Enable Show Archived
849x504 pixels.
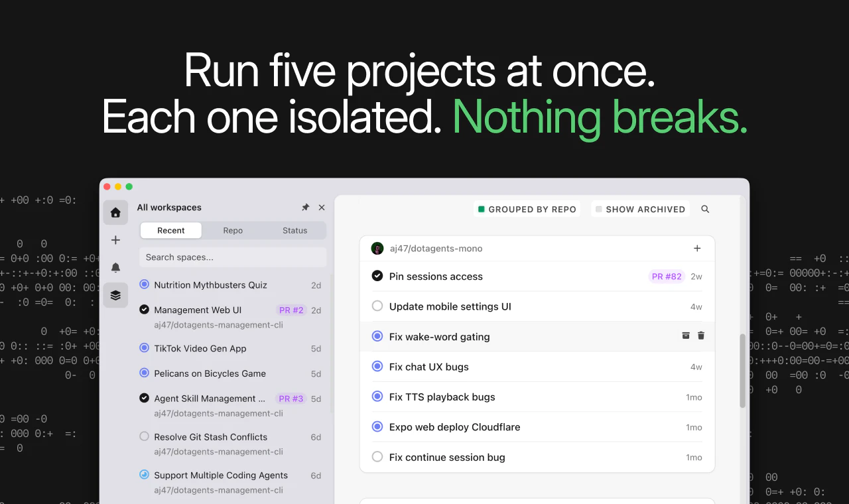[640, 209]
